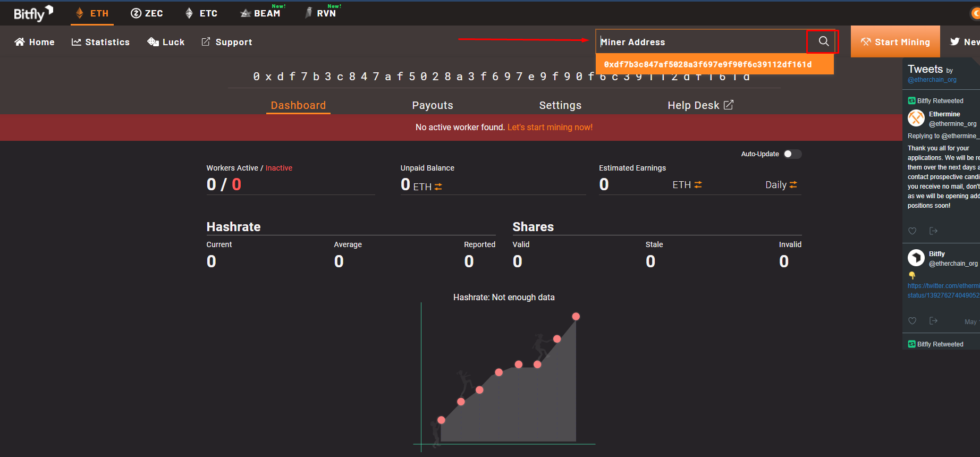980x457 pixels.
Task: Share the Bitfly tweet
Action: point(933,321)
